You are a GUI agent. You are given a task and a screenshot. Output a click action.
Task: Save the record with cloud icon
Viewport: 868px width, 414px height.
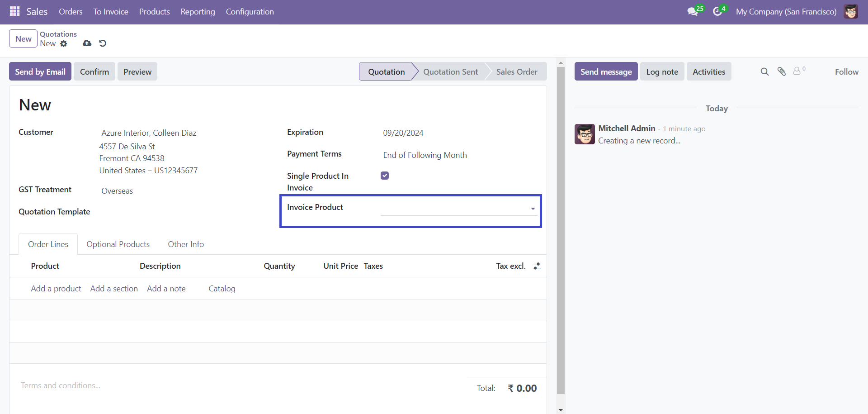tap(87, 43)
